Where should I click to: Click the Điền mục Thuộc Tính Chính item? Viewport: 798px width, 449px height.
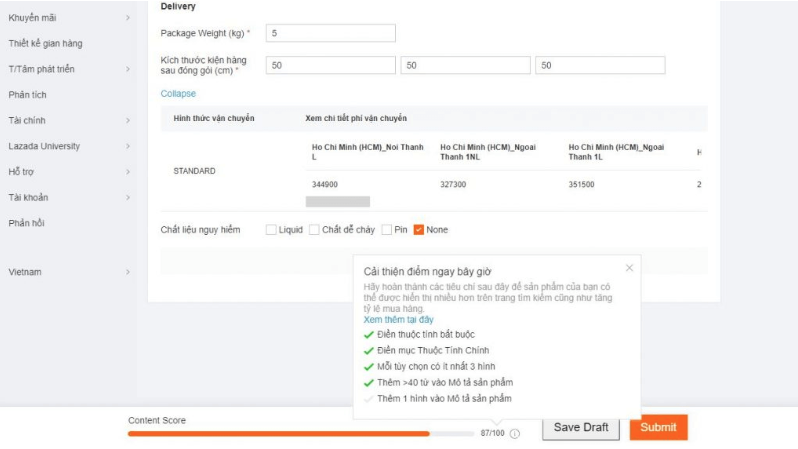[x=433, y=350]
